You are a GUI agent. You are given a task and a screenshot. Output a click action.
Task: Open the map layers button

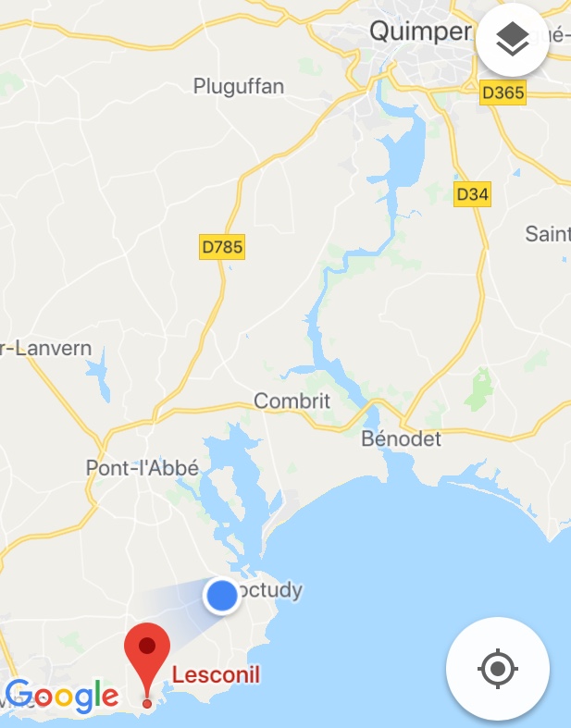tap(512, 40)
